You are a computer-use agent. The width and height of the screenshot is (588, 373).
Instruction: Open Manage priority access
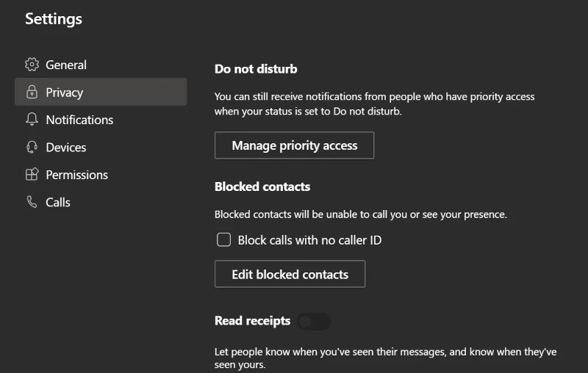point(295,145)
